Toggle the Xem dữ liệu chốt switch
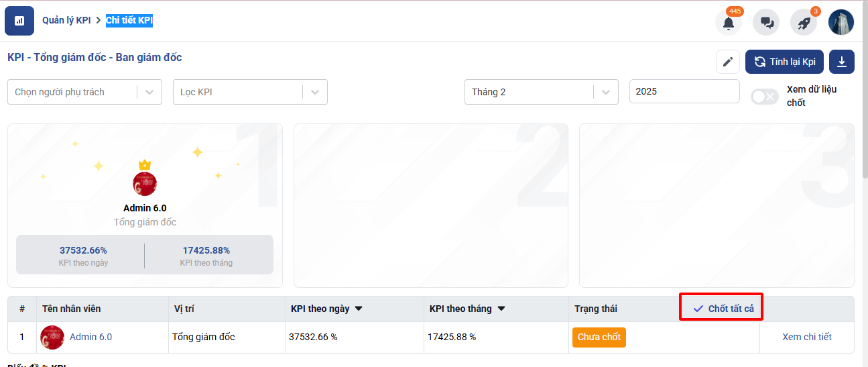The image size is (868, 367). 764,97
